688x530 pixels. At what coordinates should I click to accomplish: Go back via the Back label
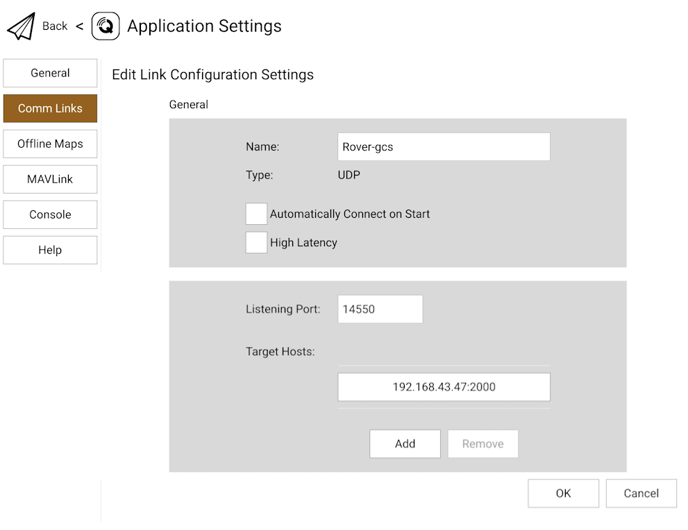pos(55,26)
